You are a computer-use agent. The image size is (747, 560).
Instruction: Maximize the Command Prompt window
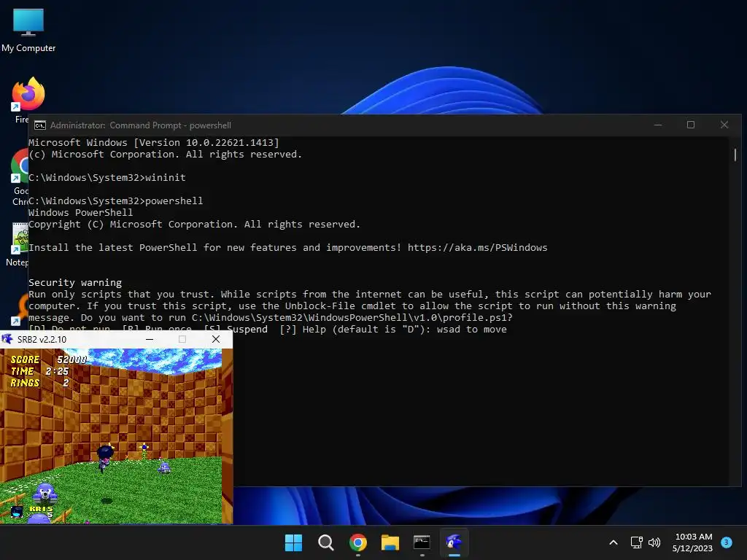click(x=691, y=125)
